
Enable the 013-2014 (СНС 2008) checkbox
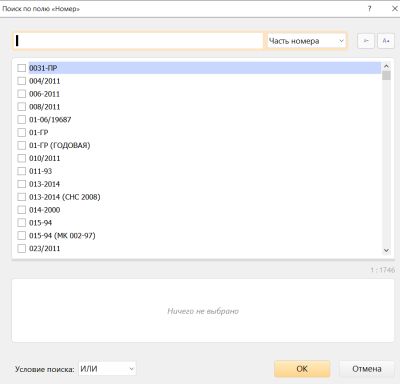click(21, 197)
